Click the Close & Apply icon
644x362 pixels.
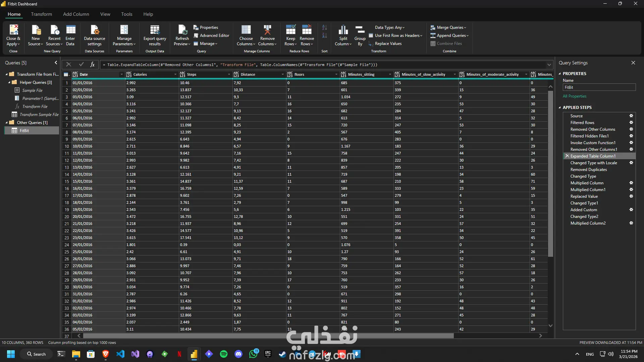[13, 30]
